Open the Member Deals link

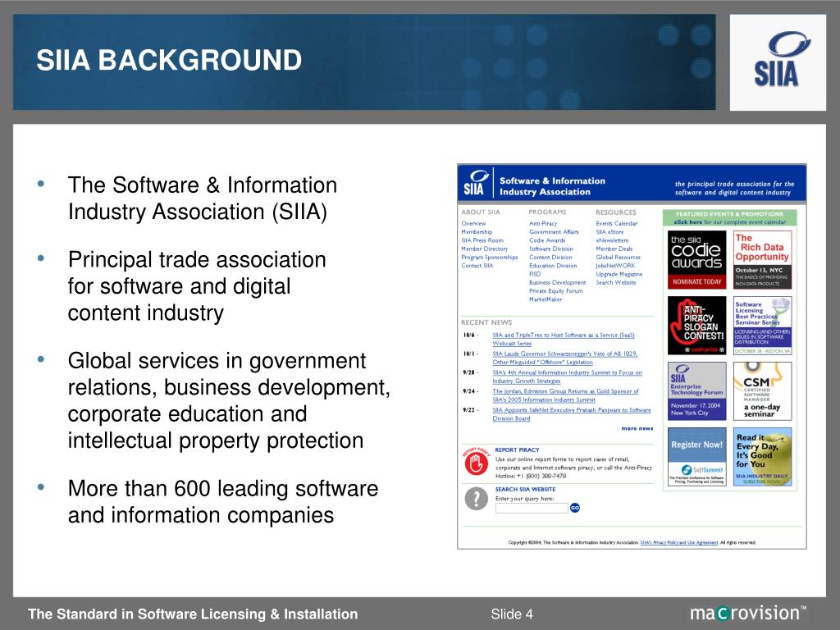(614, 249)
